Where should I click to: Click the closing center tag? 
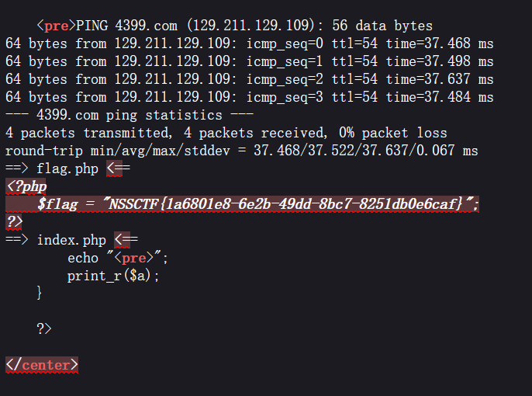click(42, 364)
